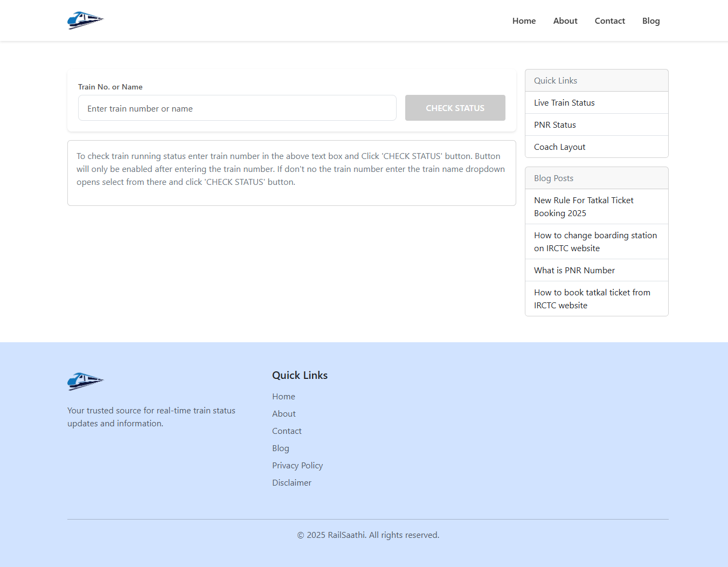Screen dimensions: 728x567
Task: Click the train logo in footer
Action: click(85, 381)
